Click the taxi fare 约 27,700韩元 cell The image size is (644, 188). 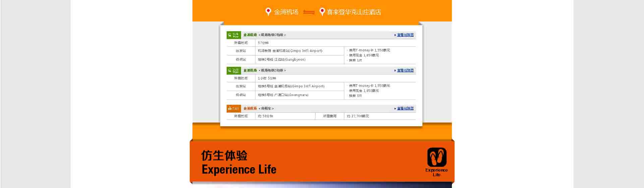(358, 116)
